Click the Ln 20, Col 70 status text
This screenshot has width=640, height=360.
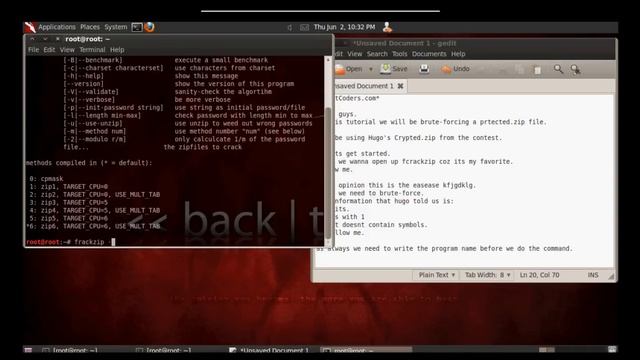pos(539,275)
